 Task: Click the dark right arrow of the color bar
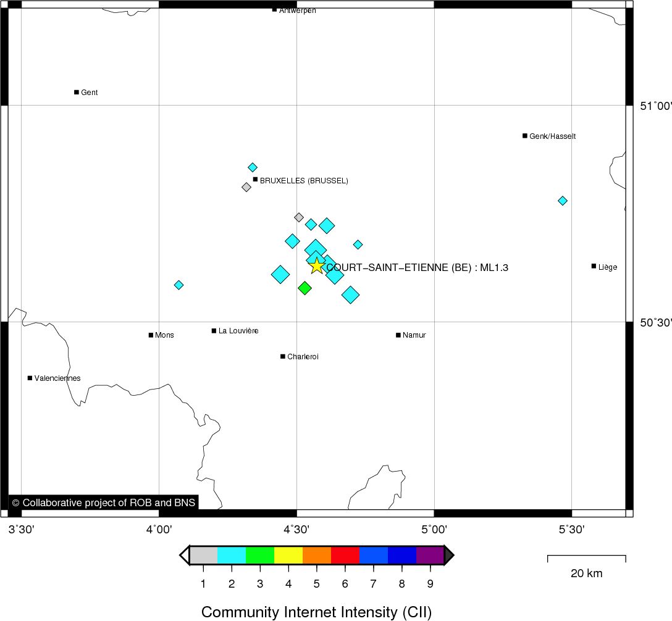coord(449,555)
